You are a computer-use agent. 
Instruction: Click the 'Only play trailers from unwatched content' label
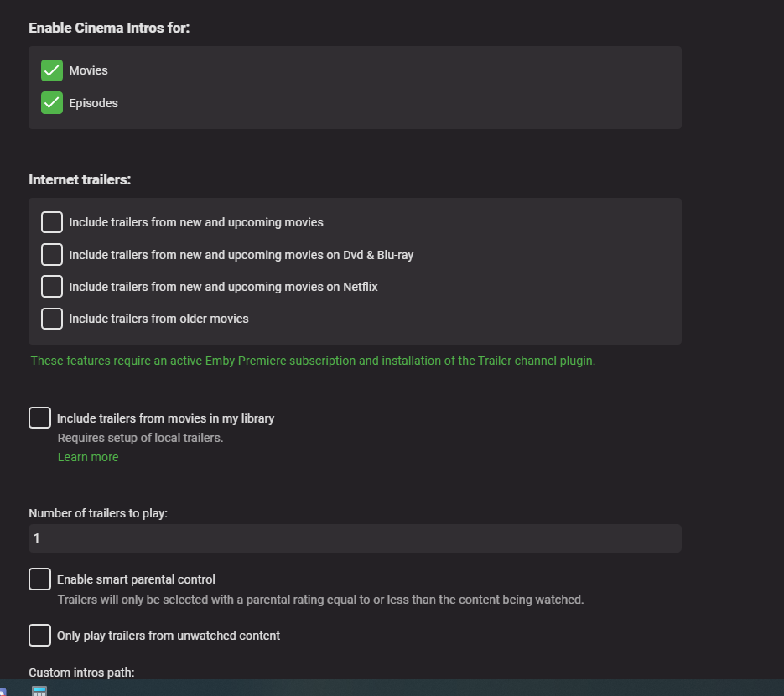pyautogui.click(x=168, y=636)
